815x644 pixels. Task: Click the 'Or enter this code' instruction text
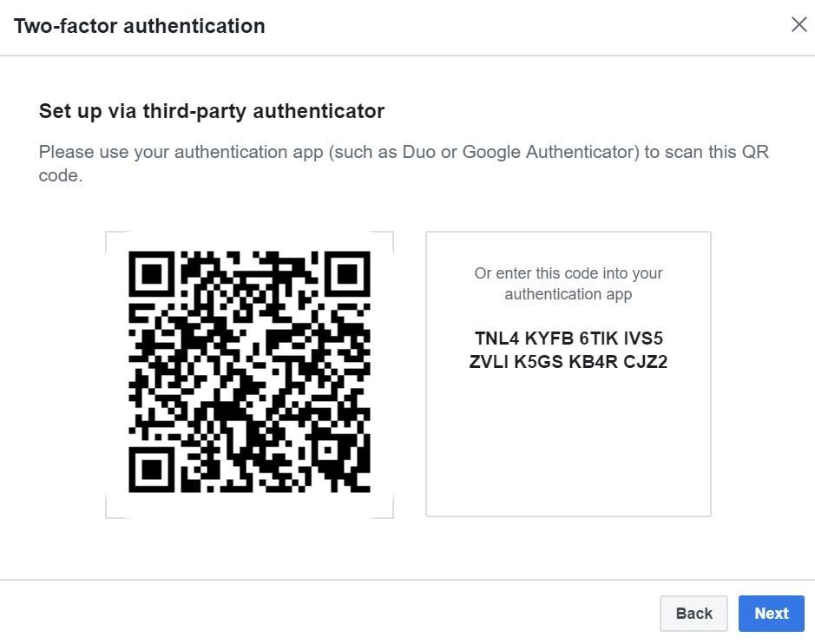tap(568, 284)
